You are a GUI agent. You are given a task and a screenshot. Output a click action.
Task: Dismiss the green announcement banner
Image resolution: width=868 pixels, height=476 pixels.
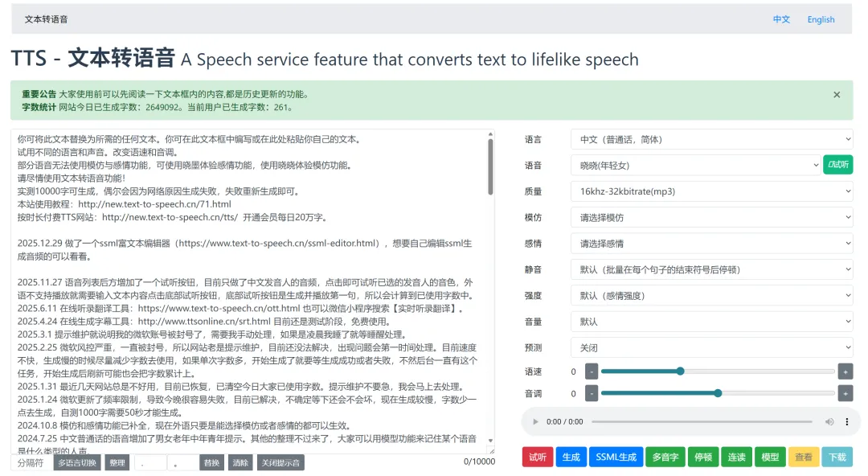click(837, 95)
